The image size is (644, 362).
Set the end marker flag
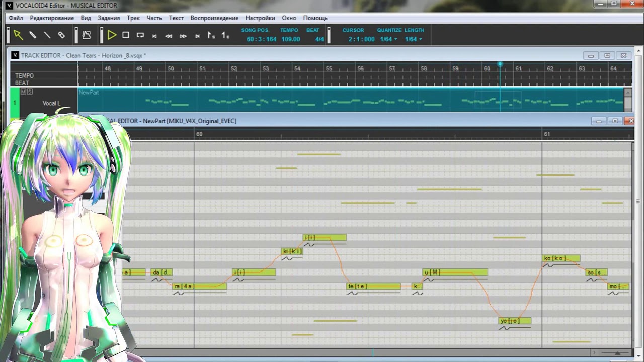click(x=225, y=36)
